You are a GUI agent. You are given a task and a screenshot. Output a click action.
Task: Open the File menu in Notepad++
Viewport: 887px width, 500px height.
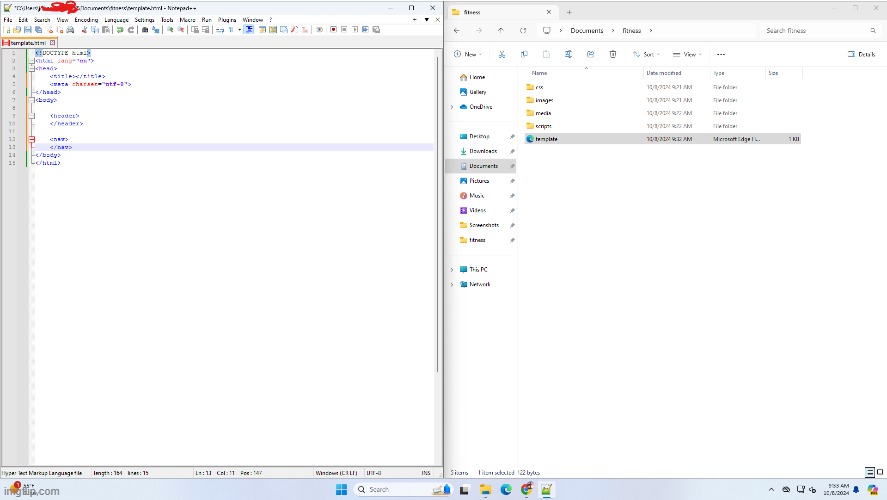point(8,20)
